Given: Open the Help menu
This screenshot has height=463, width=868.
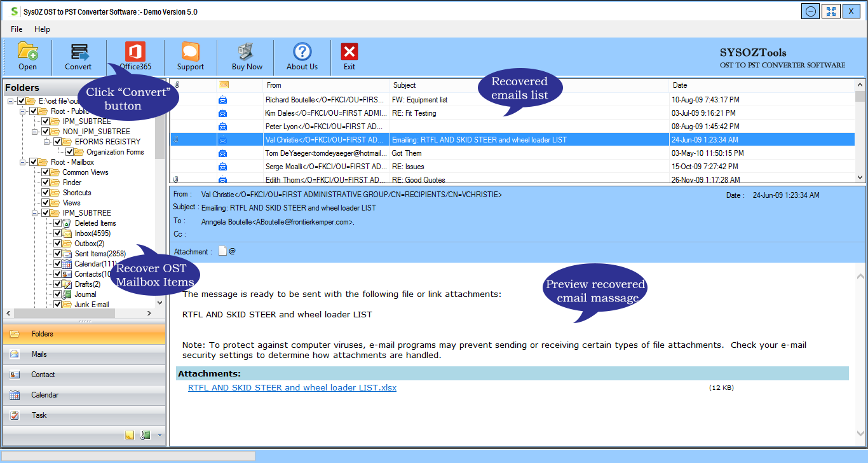Looking at the screenshot, I should coord(42,29).
